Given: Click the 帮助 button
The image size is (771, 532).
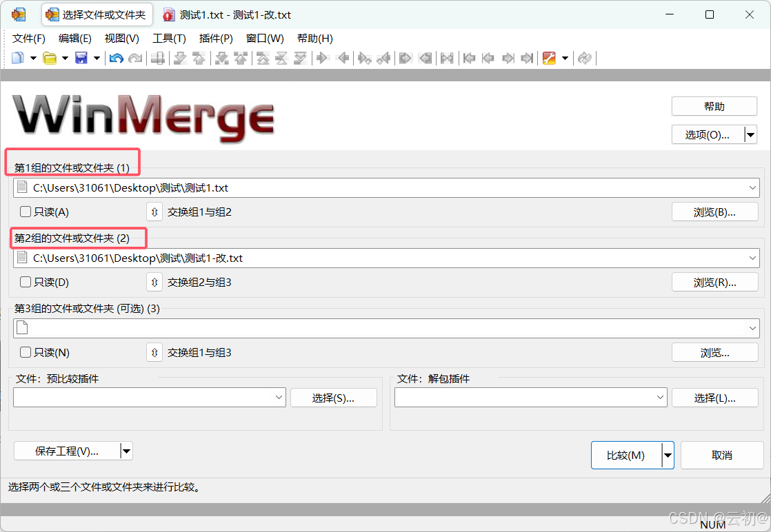Looking at the screenshot, I should click(x=714, y=106).
